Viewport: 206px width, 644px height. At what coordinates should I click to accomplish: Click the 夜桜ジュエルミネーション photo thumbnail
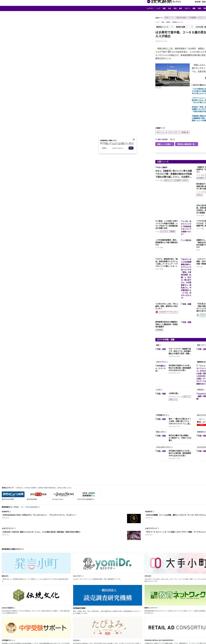pos(134,535)
